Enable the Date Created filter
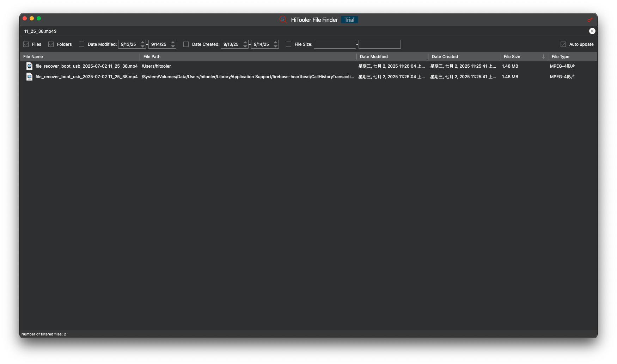This screenshot has height=364, width=617. click(186, 44)
